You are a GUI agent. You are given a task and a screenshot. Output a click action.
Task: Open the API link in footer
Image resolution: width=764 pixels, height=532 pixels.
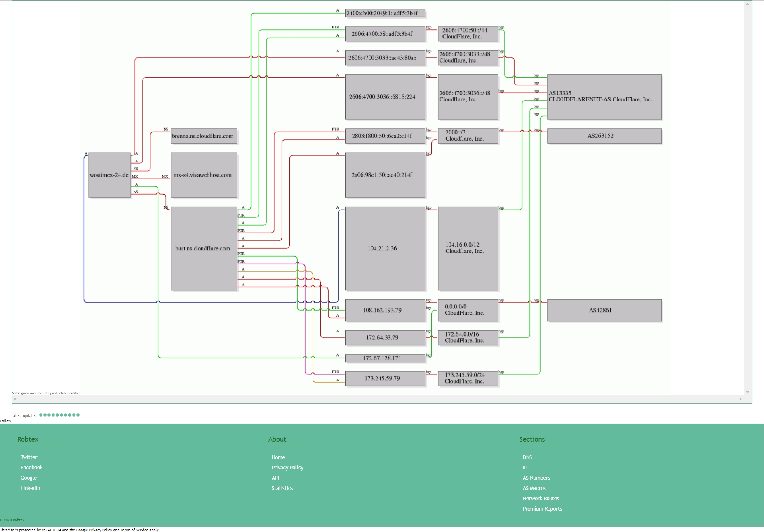275,478
